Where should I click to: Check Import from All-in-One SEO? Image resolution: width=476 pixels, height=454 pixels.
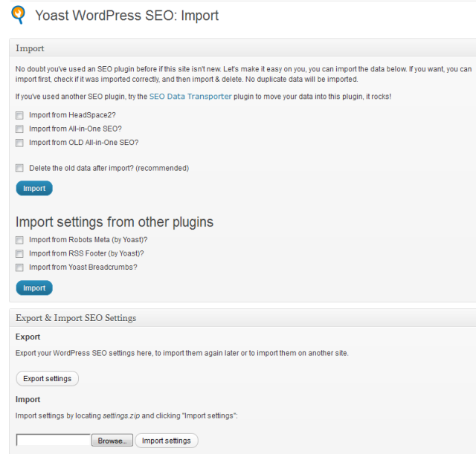click(19, 129)
